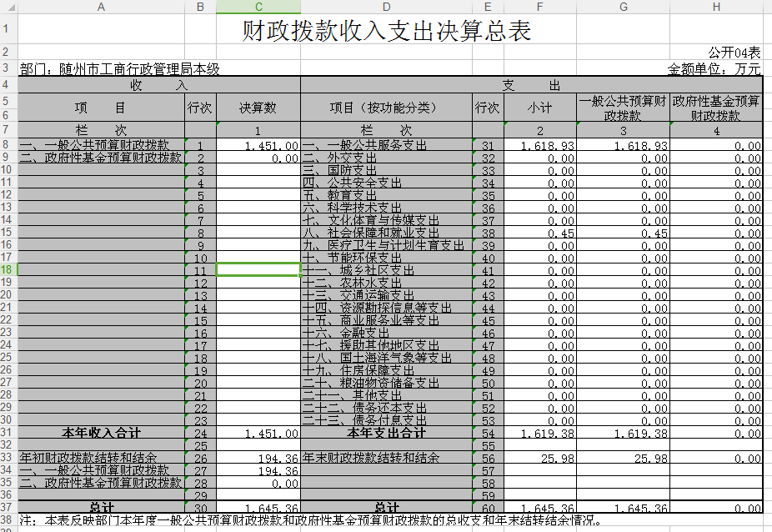772x532 pixels.
Task: Click the 金额单位：万元 cell
Action: click(x=714, y=68)
